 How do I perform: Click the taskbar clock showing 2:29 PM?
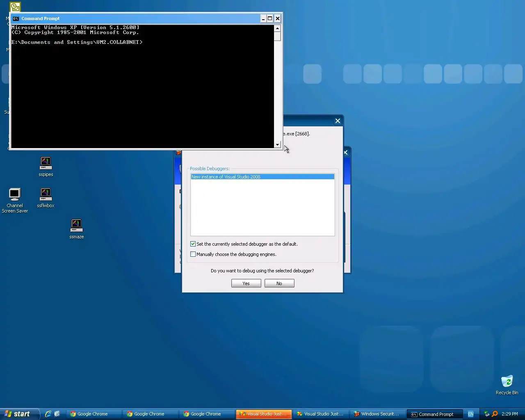510,414
